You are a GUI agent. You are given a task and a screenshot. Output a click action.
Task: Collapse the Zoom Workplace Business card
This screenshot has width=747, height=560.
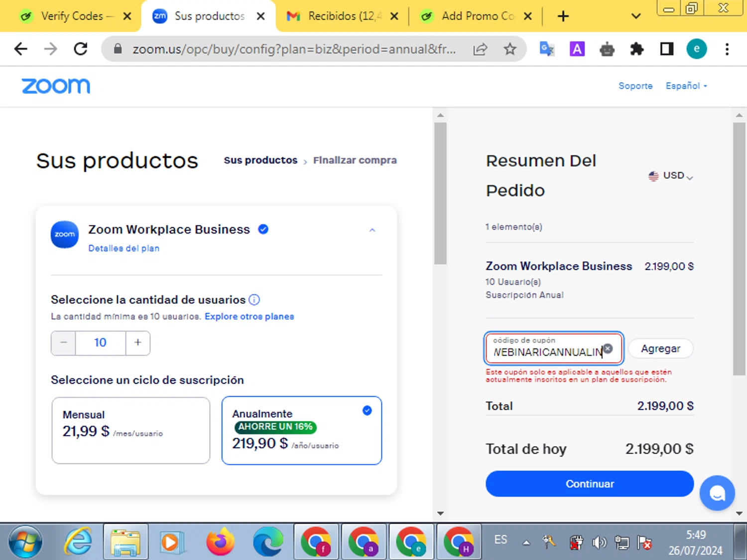click(372, 230)
